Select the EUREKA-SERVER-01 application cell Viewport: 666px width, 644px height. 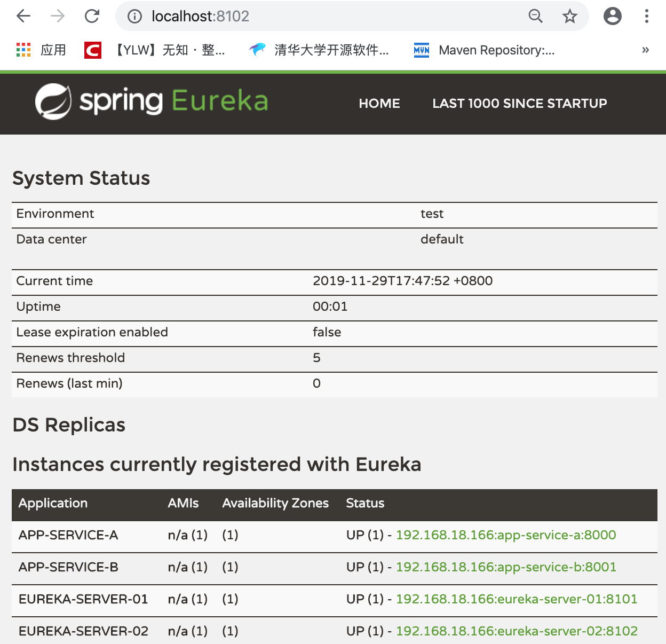click(83, 599)
